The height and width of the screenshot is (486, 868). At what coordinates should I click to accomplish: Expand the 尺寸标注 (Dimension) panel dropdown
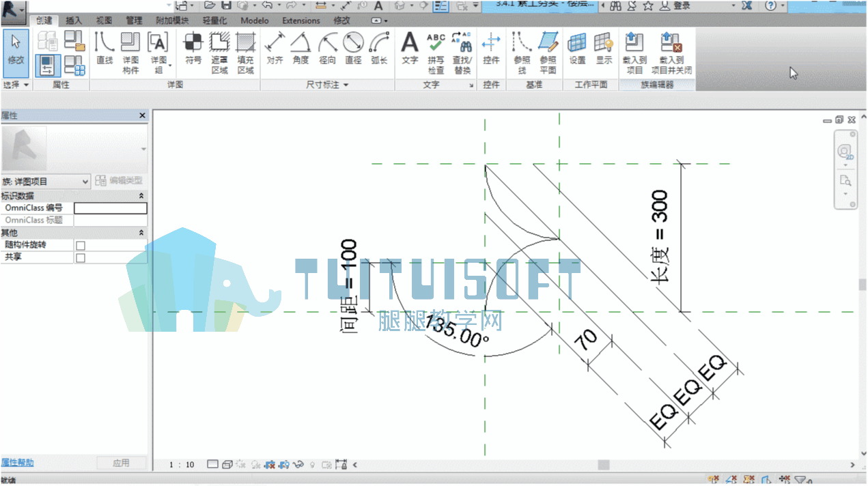tap(327, 85)
